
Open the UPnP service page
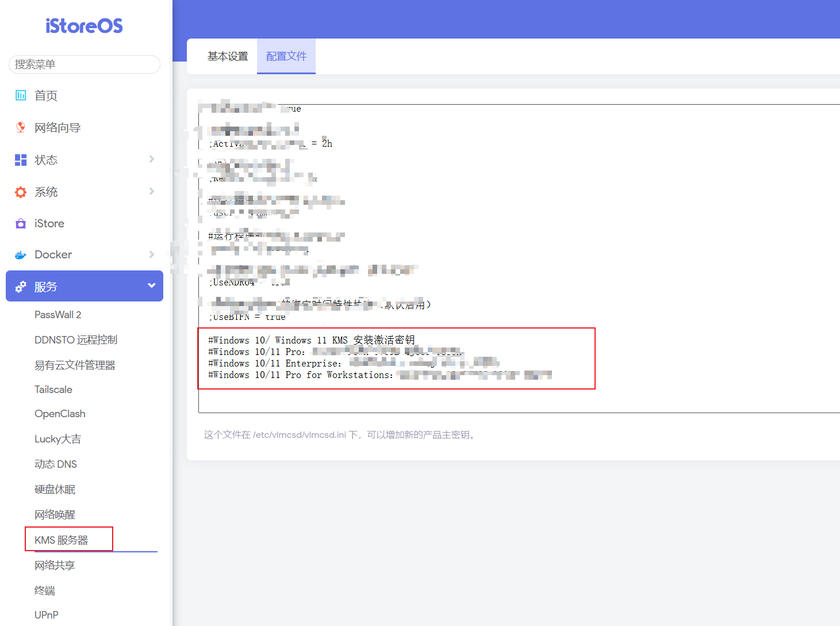(47, 615)
